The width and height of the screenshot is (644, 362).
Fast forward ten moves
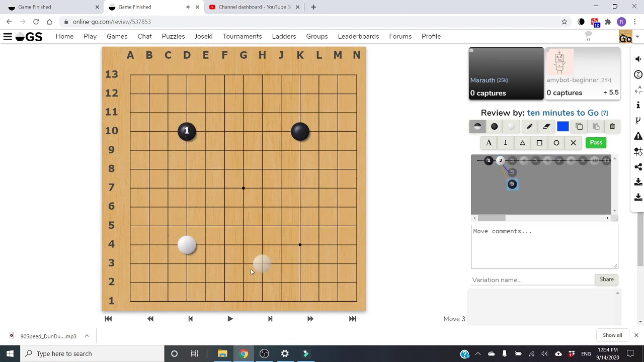point(310,319)
